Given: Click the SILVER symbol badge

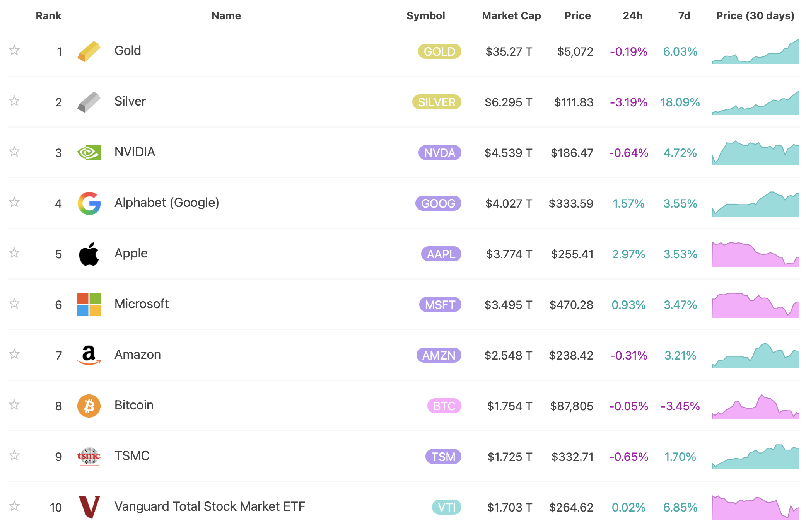Looking at the screenshot, I should tap(437, 102).
